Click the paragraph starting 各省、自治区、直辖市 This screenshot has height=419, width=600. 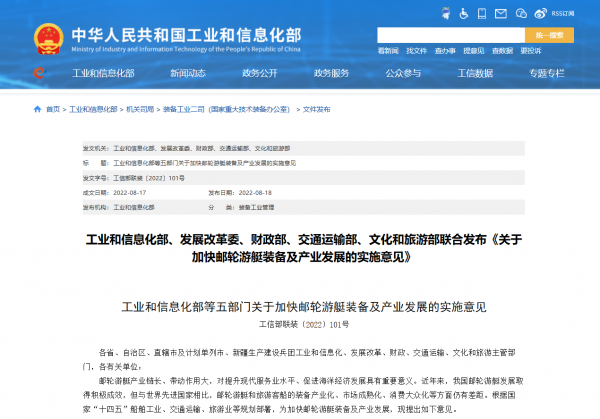coord(299,359)
